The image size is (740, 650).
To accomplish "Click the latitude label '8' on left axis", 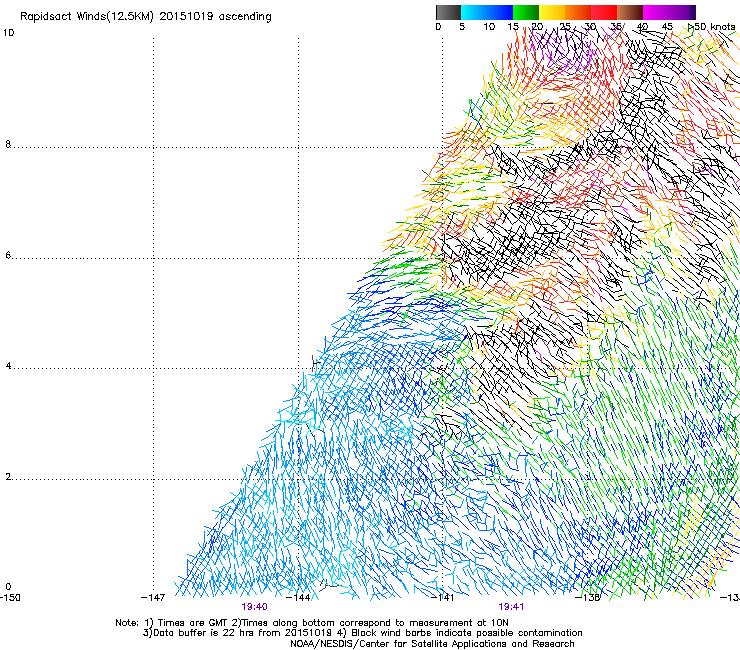I will pyautogui.click(x=8, y=144).
